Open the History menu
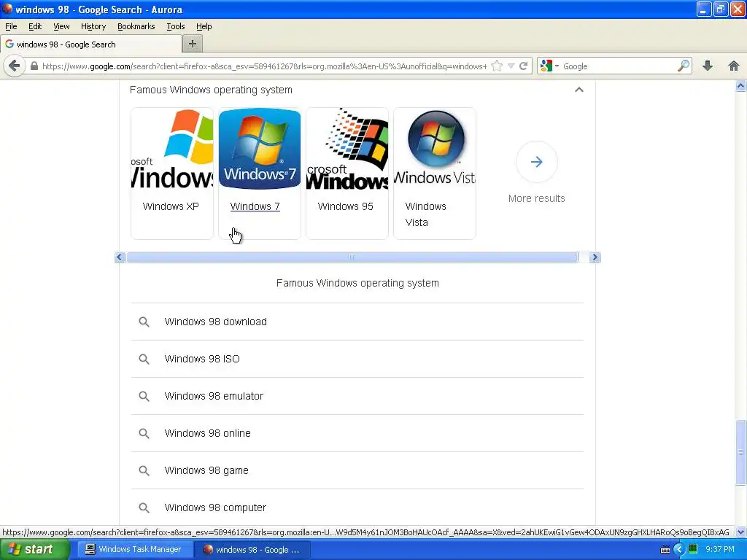747x560 pixels. (x=93, y=27)
